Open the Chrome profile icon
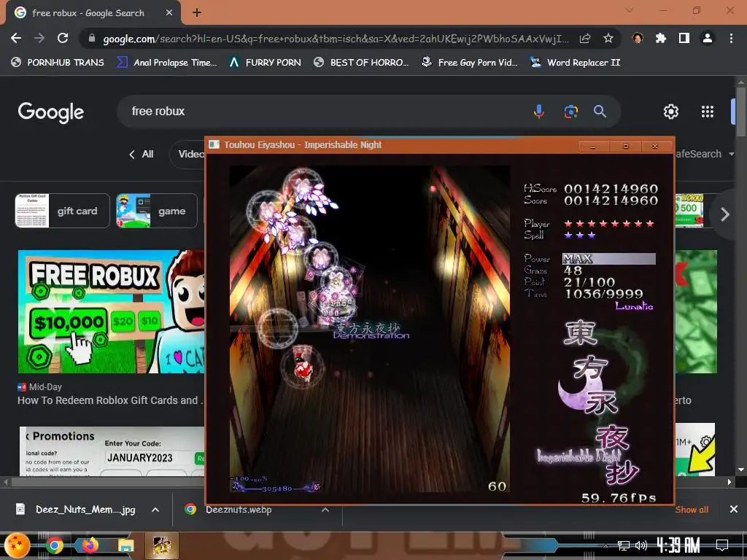747x560 pixels. coord(708,38)
